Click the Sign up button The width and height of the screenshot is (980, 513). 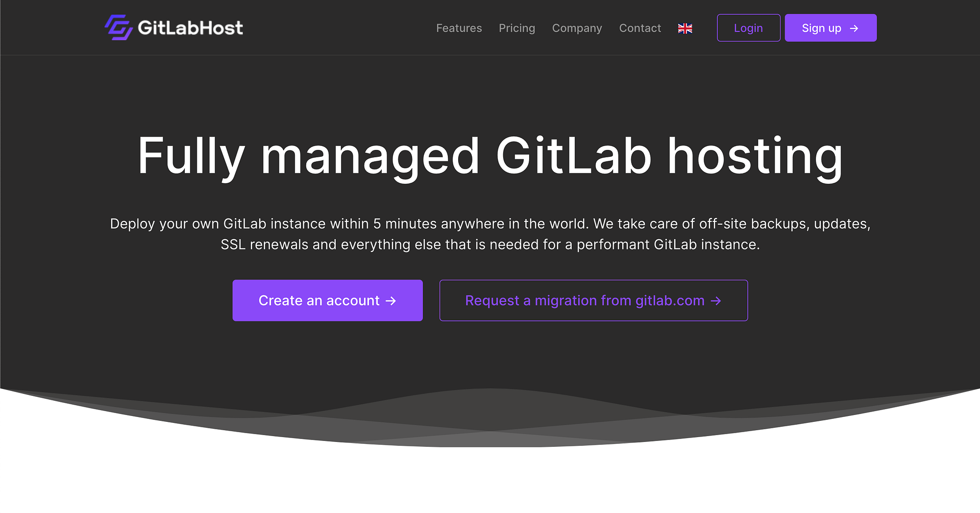click(x=831, y=28)
